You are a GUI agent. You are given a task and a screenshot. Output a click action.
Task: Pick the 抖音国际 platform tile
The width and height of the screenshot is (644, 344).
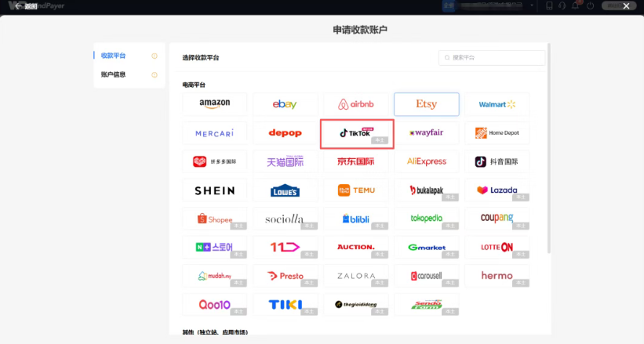(x=497, y=161)
